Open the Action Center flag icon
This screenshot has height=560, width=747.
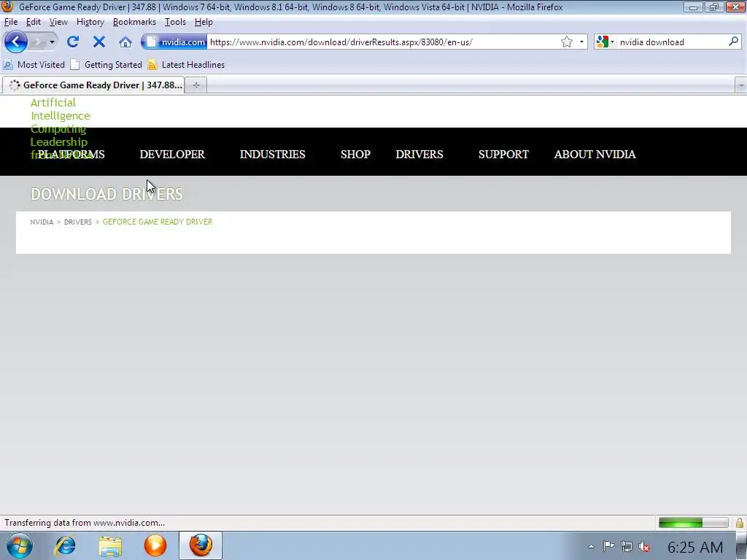[608, 546]
